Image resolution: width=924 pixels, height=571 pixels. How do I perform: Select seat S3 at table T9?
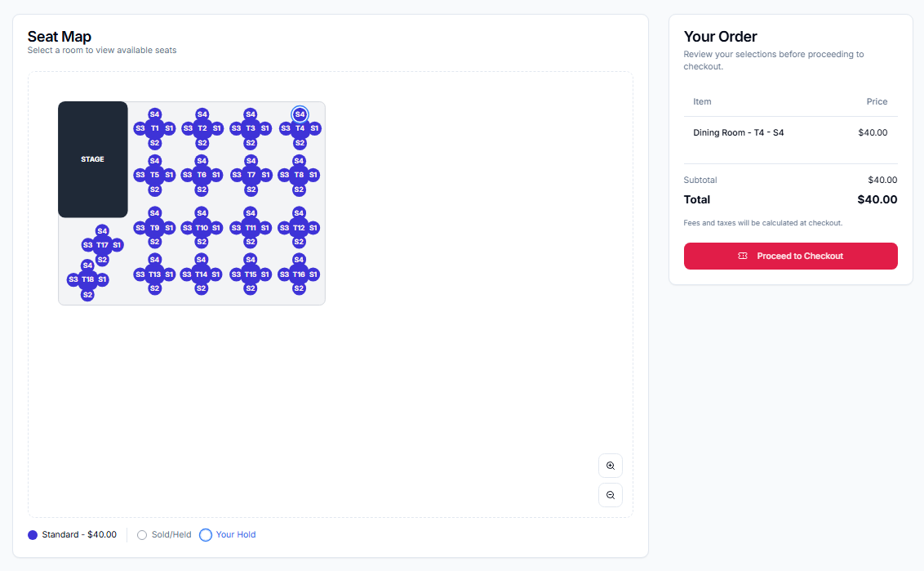[140, 227]
